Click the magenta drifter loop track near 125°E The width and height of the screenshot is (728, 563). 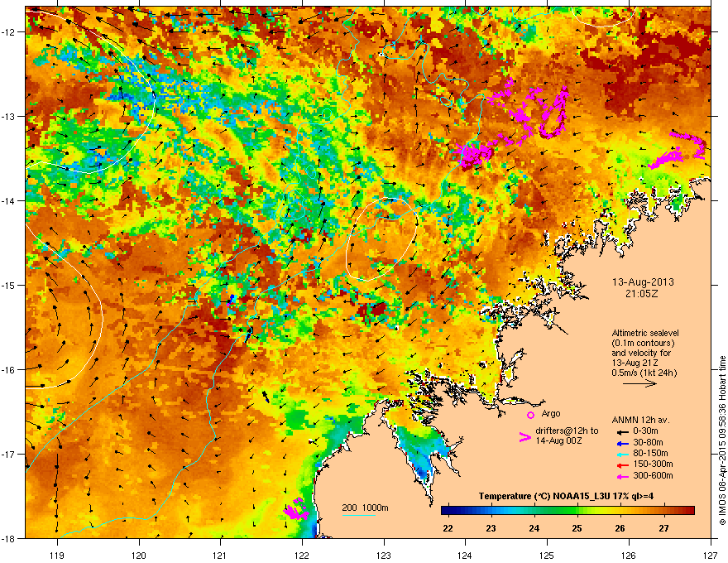click(553, 113)
